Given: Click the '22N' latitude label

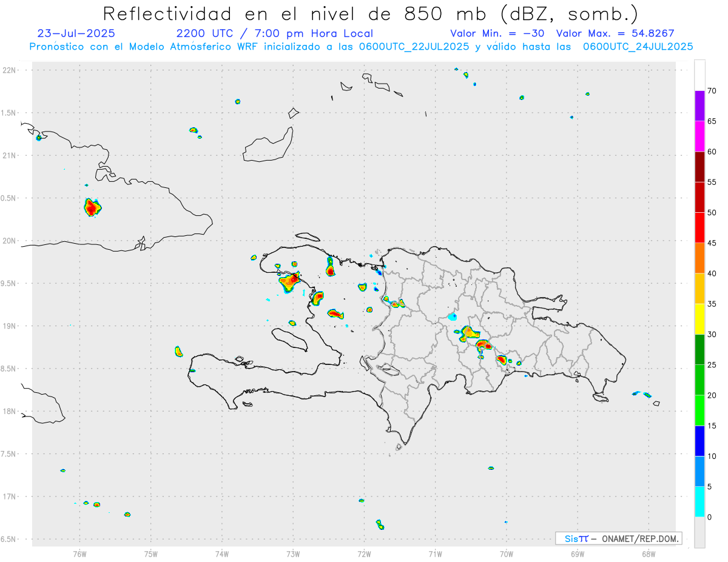Looking at the screenshot, I should pyautogui.click(x=10, y=70).
